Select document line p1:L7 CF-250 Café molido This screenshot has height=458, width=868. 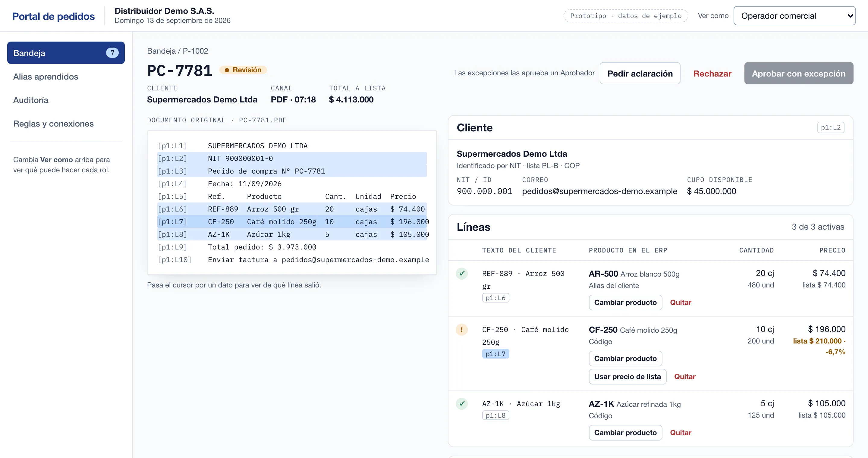click(x=292, y=221)
